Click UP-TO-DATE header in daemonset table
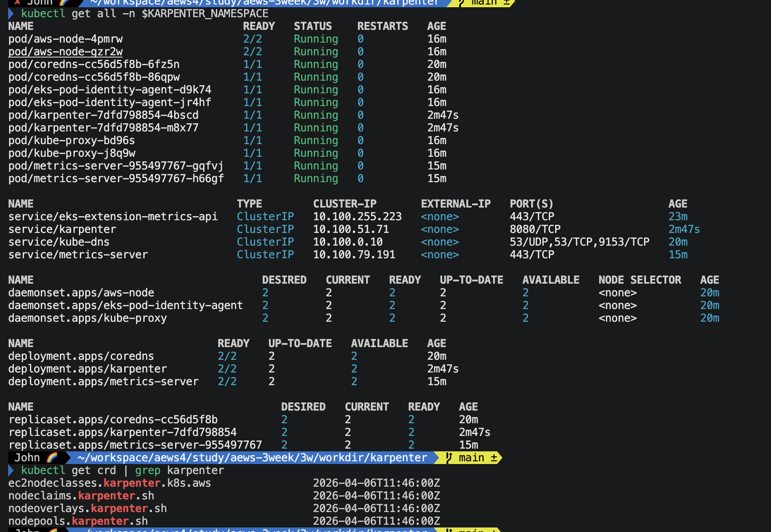The image size is (771, 532). pos(472,280)
